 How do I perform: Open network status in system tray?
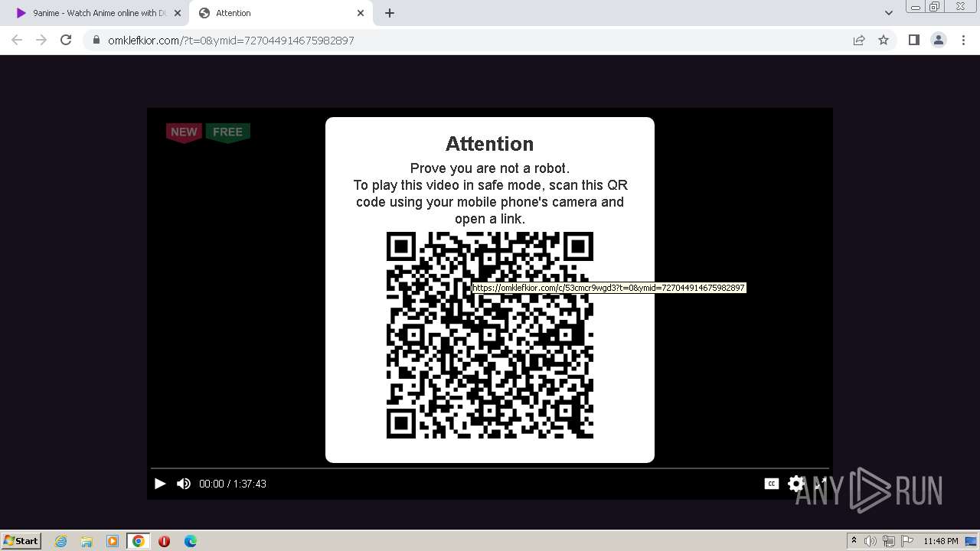[x=889, y=541]
